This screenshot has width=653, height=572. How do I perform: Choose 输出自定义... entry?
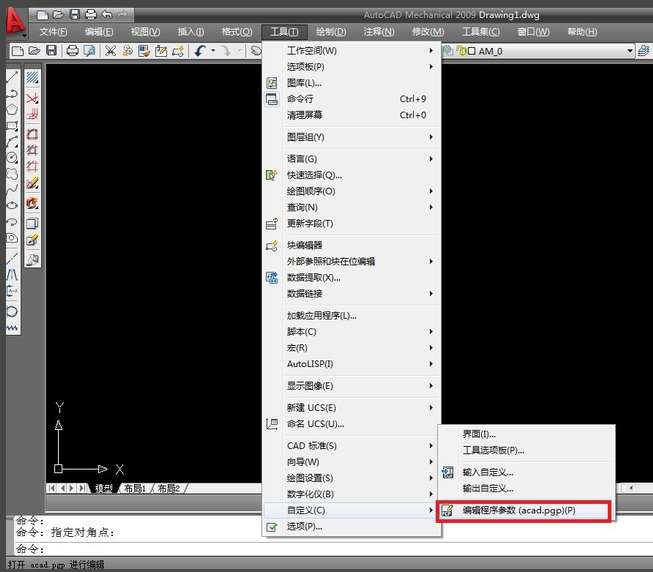click(526, 488)
